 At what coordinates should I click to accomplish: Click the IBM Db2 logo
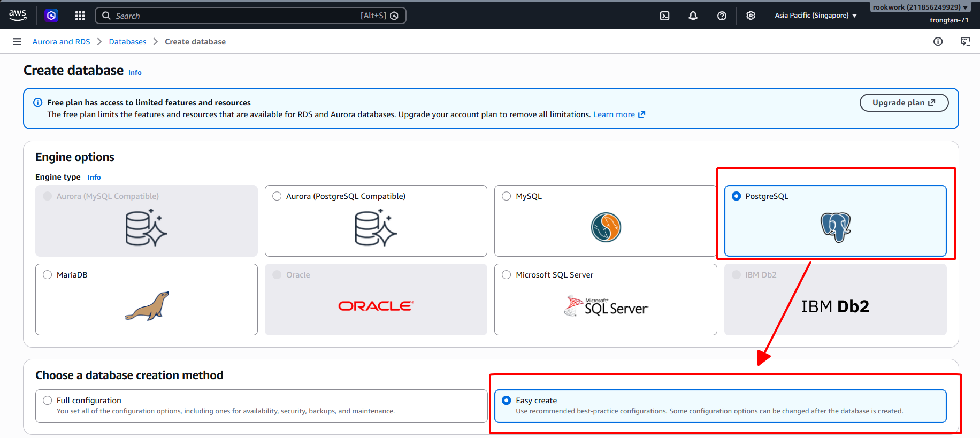(835, 306)
